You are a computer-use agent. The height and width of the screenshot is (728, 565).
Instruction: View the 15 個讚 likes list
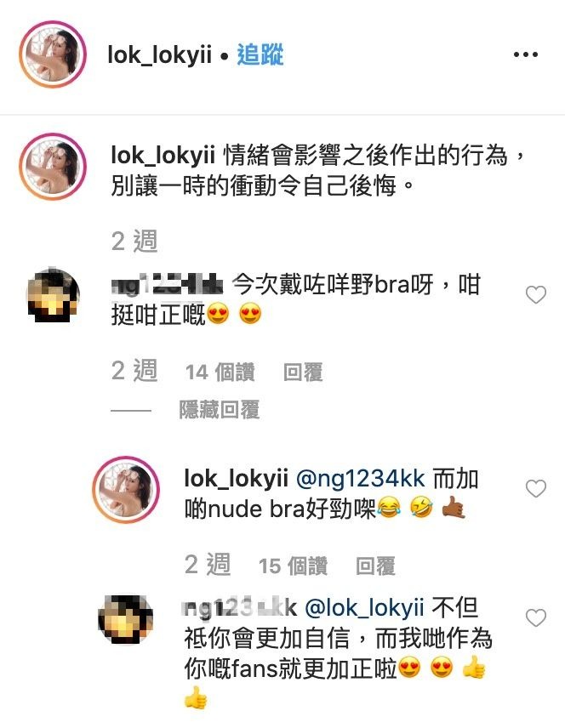coord(293,566)
